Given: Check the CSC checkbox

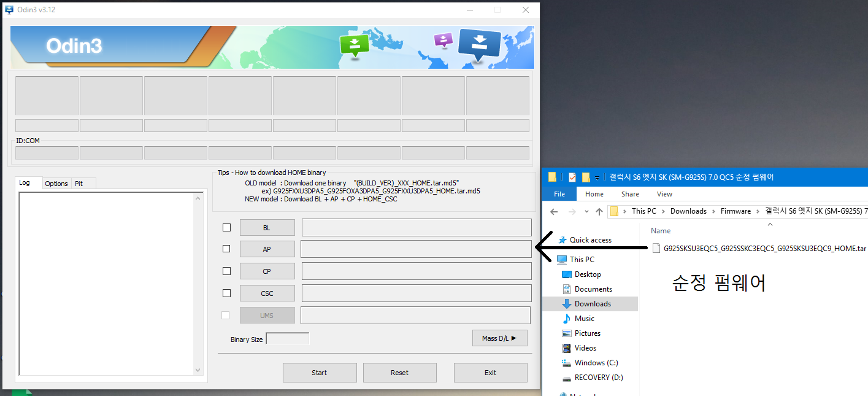Looking at the screenshot, I should 227,293.
